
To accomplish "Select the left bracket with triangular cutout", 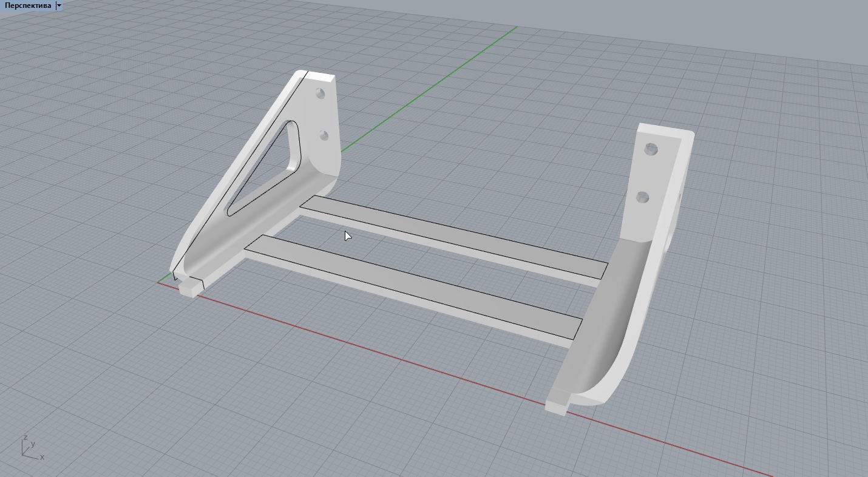I will (255, 182).
